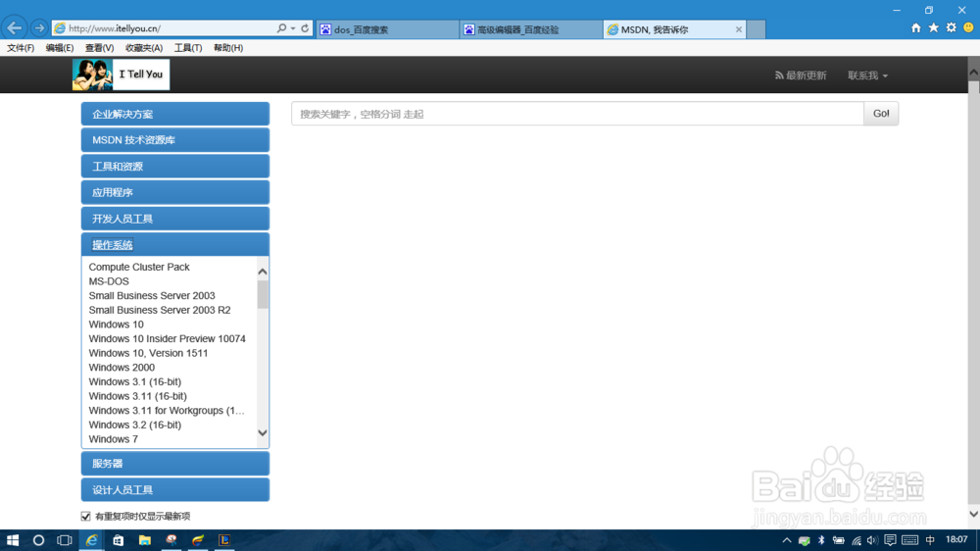Open Task View on the taskbar
The height and width of the screenshot is (551, 980).
(x=64, y=540)
